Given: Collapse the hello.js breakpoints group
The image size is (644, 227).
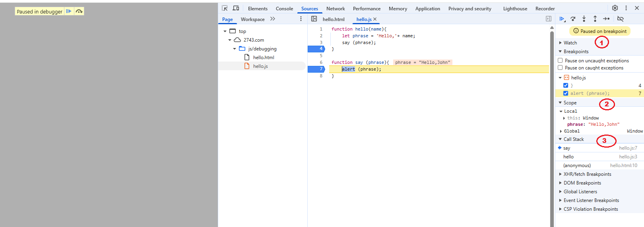Looking at the screenshot, I should pyautogui.click(x=560, y=78).
